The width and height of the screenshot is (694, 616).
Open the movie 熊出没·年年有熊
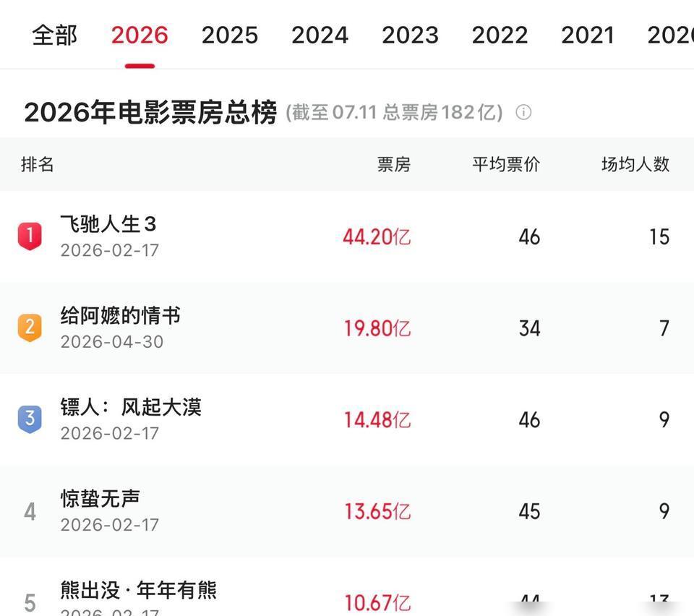click(139, 590)
